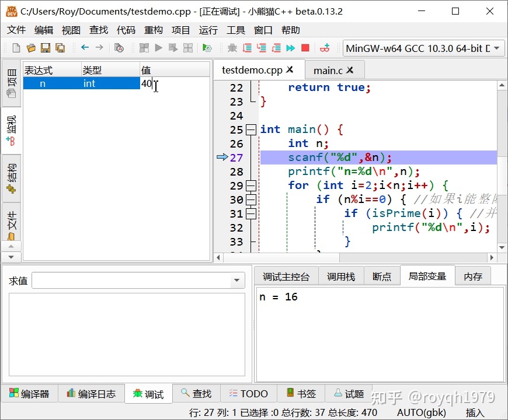This screenshot has height=420, width=508.
Task: Expand the 求值 evaluate dropdown arrow
Action: (x=237, y=281)
